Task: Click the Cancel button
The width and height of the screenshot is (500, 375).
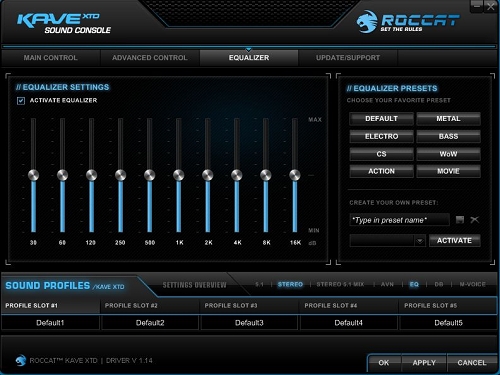Action: (x=472, y=363)
